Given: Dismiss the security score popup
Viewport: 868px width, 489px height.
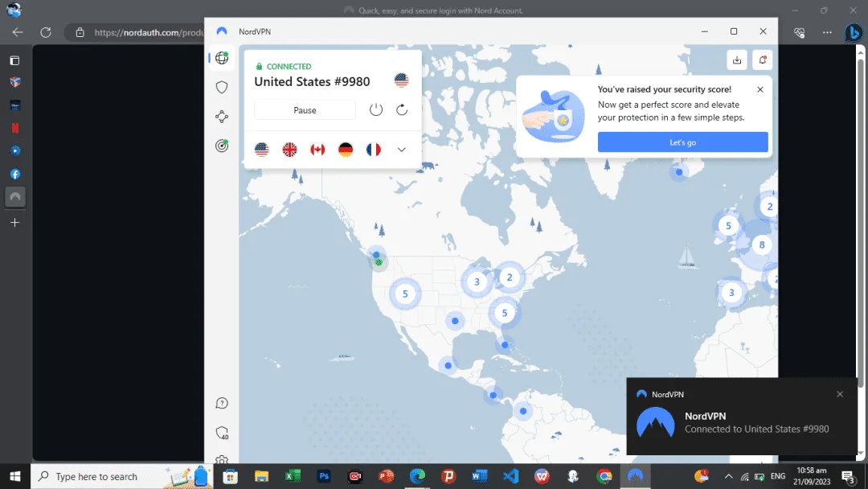Looking at the screenshot, I should (760, 89).
